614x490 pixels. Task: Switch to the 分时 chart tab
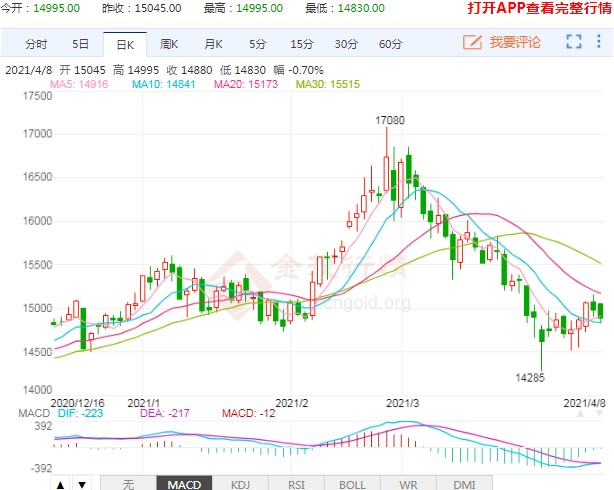[x=36, y=45]
